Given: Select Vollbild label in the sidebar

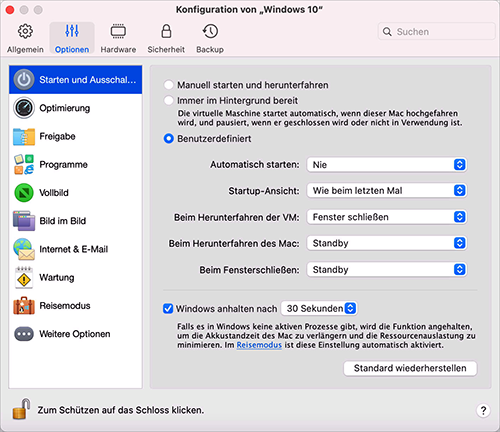Looking at the screenshot, I should pos(54,193).
